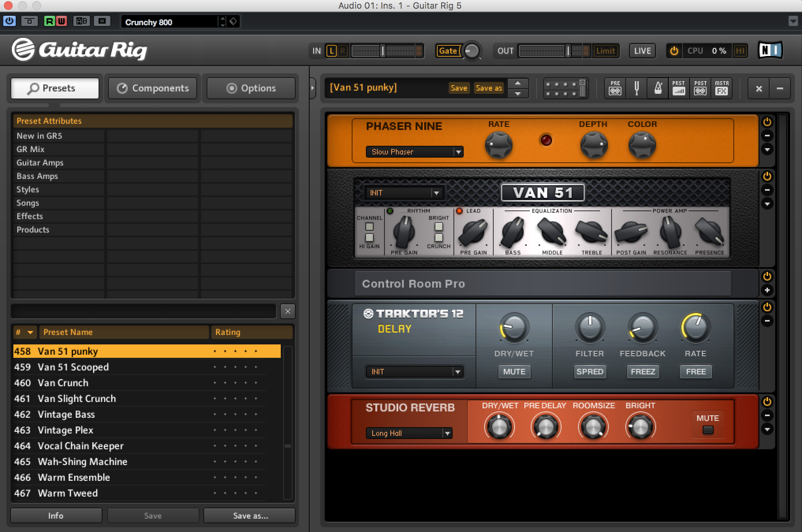Toggle the Read automation R button

pos(49,21)
